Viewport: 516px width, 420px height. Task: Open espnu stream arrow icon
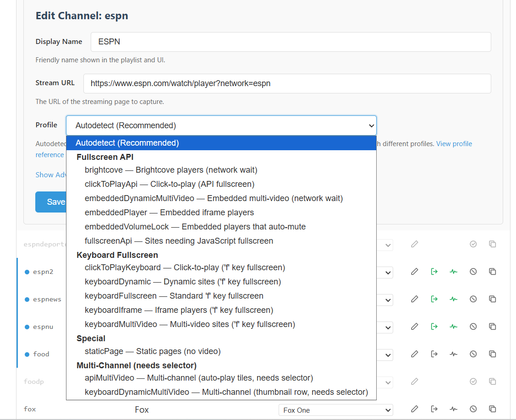pos(434,326)
